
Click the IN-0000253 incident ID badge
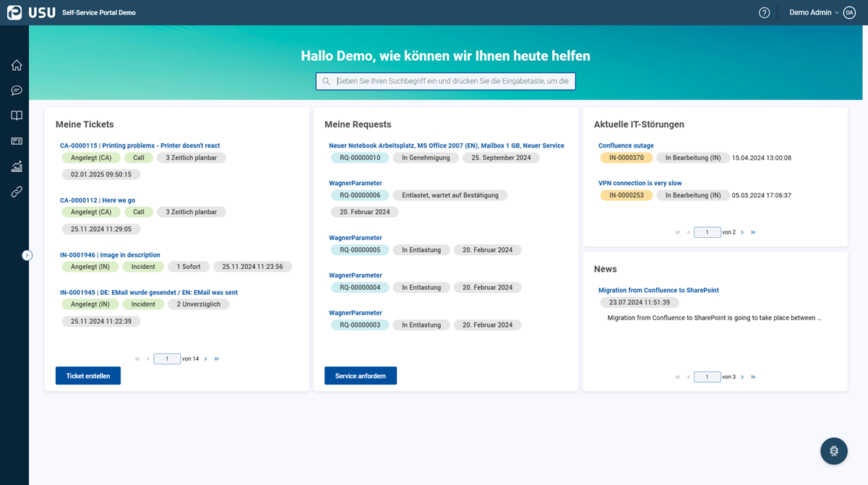[x=627, y=195]
